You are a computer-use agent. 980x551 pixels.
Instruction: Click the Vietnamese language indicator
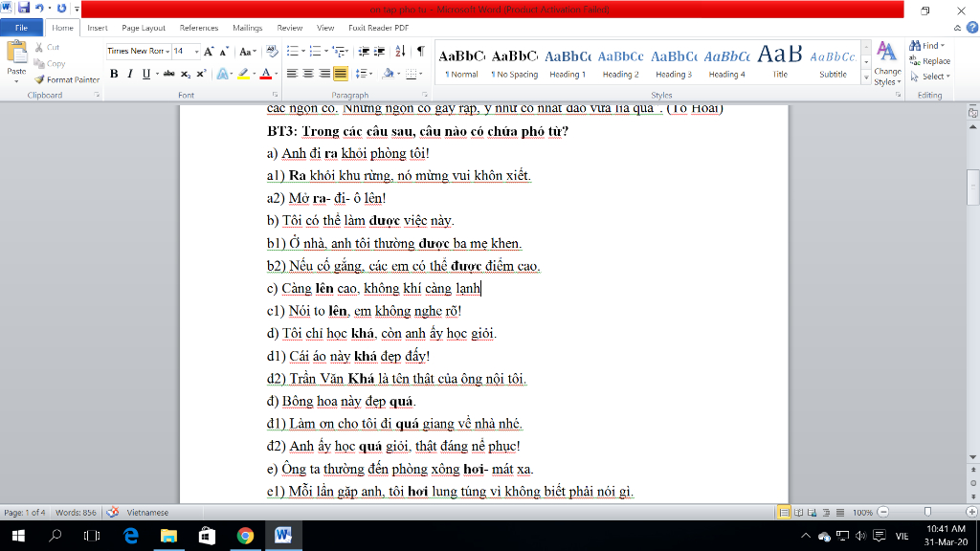[147, 513]
